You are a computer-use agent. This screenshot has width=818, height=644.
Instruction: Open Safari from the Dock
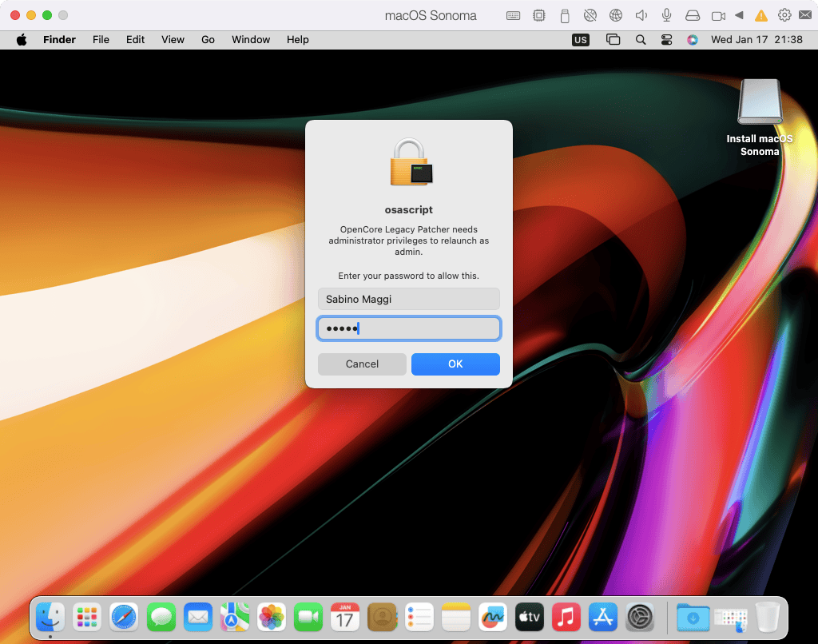pos(124,617)
